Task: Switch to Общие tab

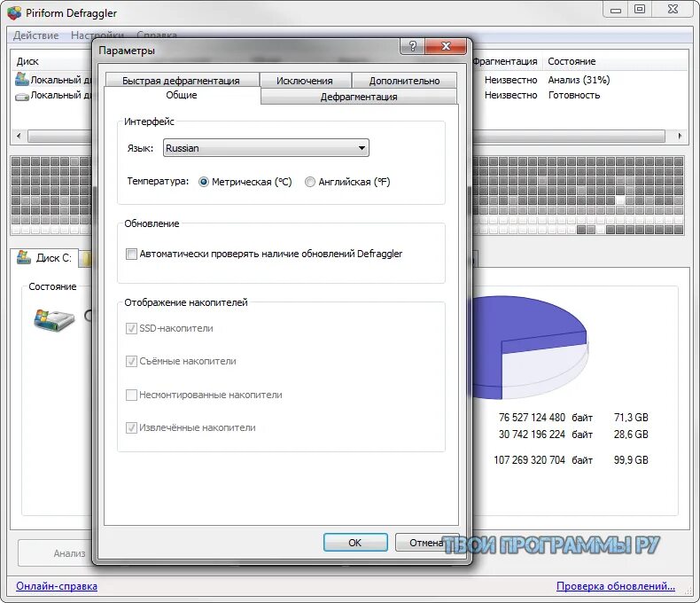Action: 182,95
